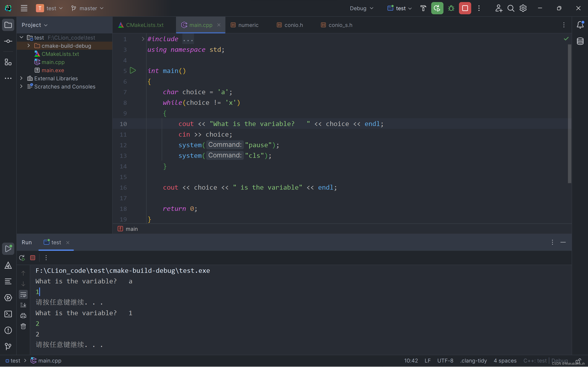Open Search Everywhere with the magnifier icon
Viewport: 588px width, 367px height.
[511, 8]
